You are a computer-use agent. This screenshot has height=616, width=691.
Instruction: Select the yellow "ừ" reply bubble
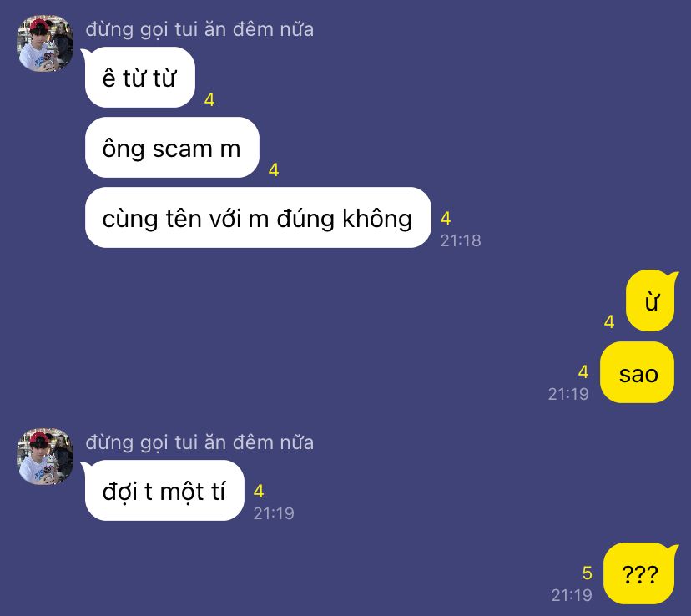click(x=651, y=301)
